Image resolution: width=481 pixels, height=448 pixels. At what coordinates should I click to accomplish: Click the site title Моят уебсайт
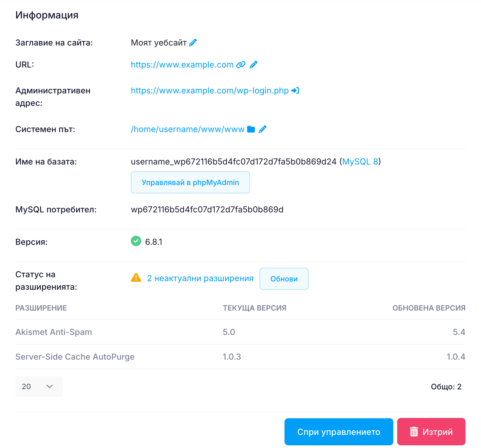159,43
